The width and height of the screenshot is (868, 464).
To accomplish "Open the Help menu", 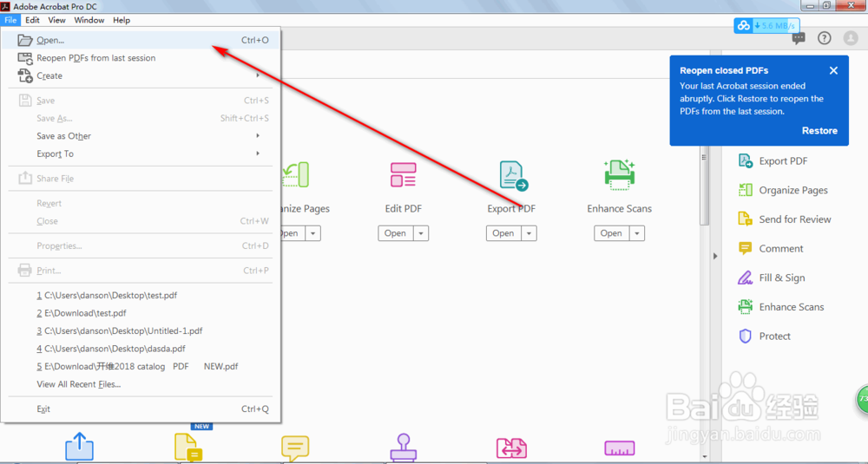I will 122,20.
